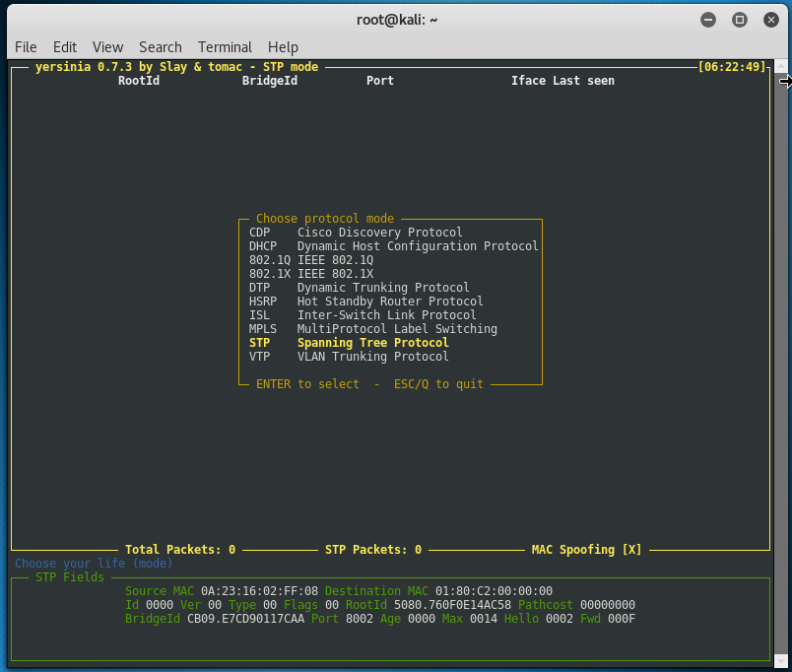Select HSRP Hot Standby Router Protocol entry
Image resolution: width=792 pixels, height=672 pixels.
(366, 302)
